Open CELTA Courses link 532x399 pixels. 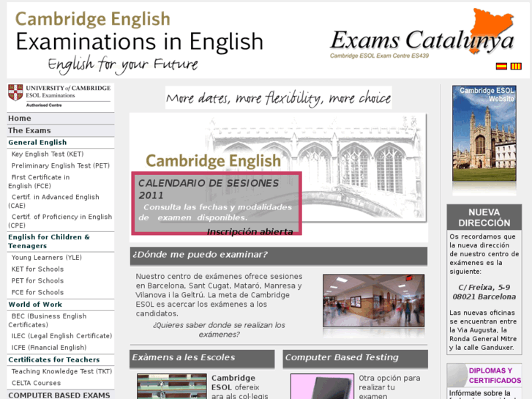(x=36, y=383)
